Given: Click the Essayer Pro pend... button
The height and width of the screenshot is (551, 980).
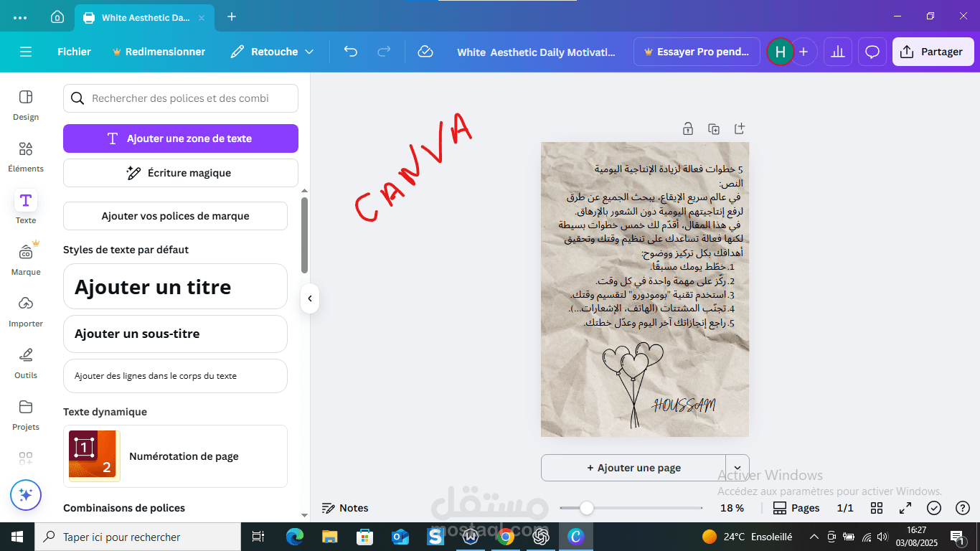Looking at the screenshot, I should point(697,52).
